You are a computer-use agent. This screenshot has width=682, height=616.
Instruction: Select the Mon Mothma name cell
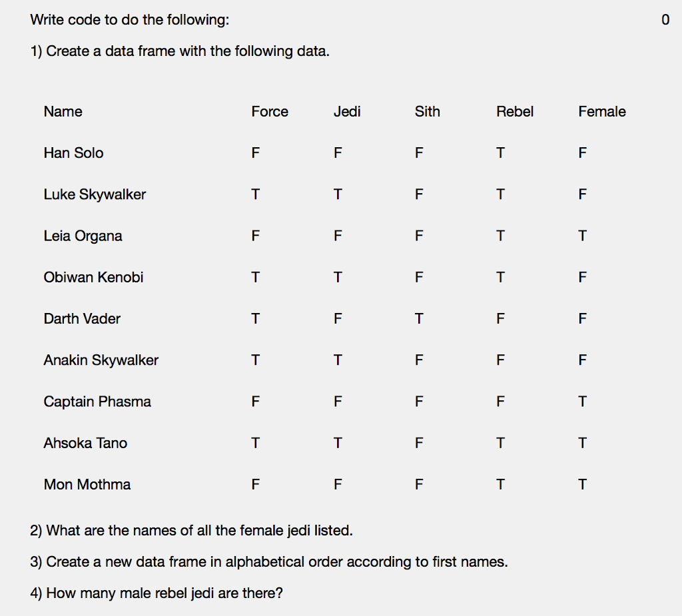[87, 485]
